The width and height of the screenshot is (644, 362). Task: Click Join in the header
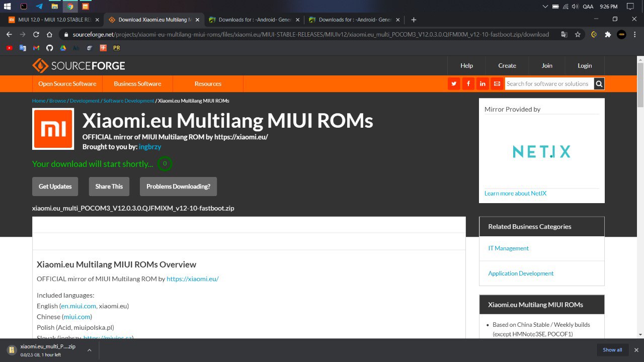coord(547,66)
